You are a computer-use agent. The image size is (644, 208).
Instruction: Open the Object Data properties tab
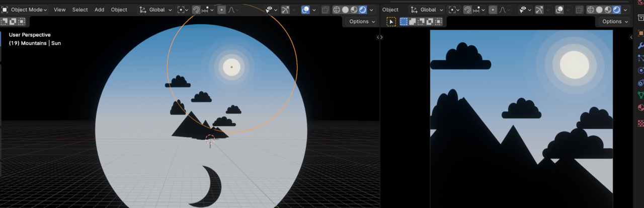(x=640, y=95)
